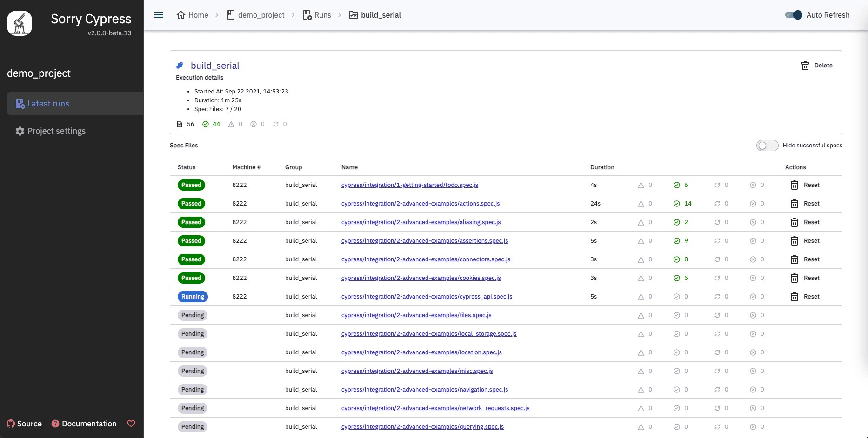Toggle the Auto Refresh switch

pos(794,15)
